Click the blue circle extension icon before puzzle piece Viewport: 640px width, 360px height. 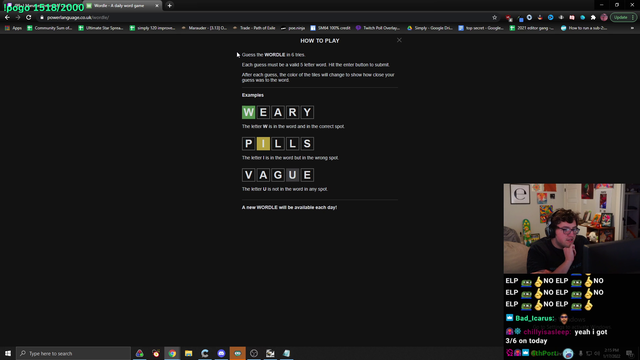[x=582, y=18]
